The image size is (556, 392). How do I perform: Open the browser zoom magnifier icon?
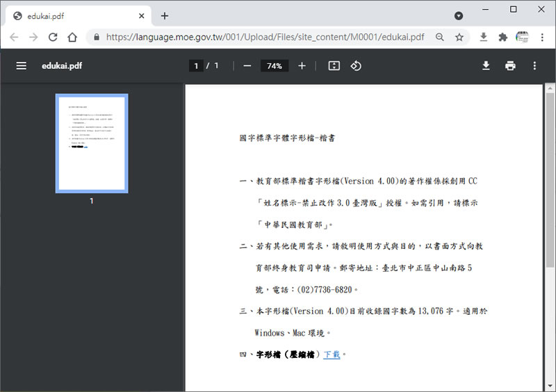tap(440, 38)
